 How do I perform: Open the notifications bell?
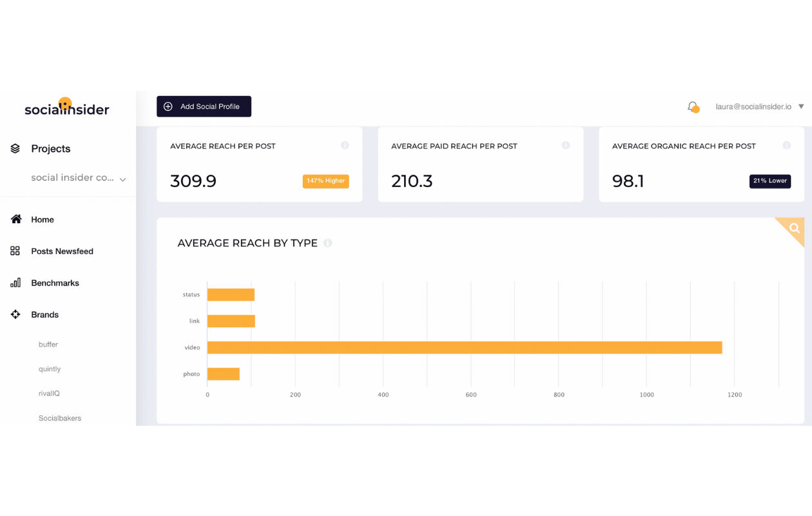tap(693, 106)
